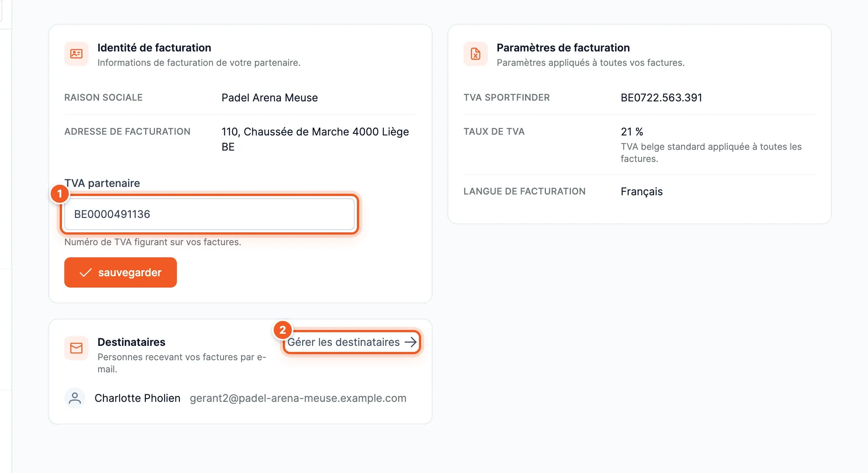Image resolution: width=868 pixels, height=473 pixels.
Task: Click the RAISON SOCIALE label
Action: (104, 98)
